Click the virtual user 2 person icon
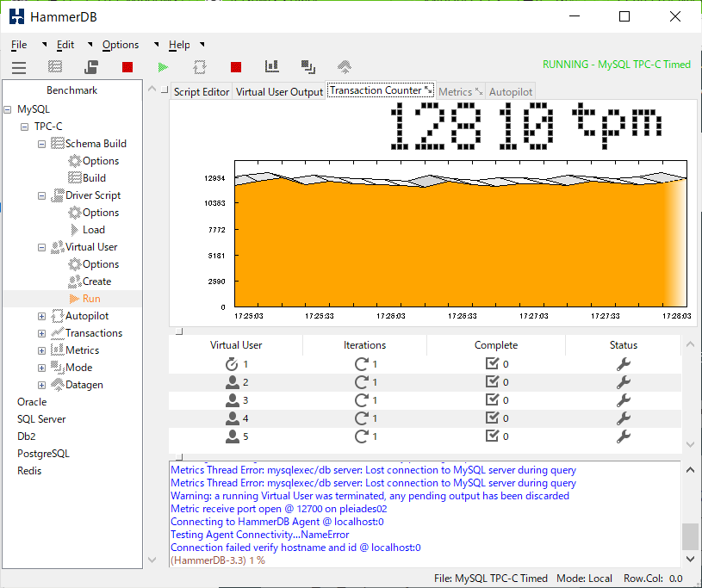Viewport: 702px width, 588px height. coord(233,382)
